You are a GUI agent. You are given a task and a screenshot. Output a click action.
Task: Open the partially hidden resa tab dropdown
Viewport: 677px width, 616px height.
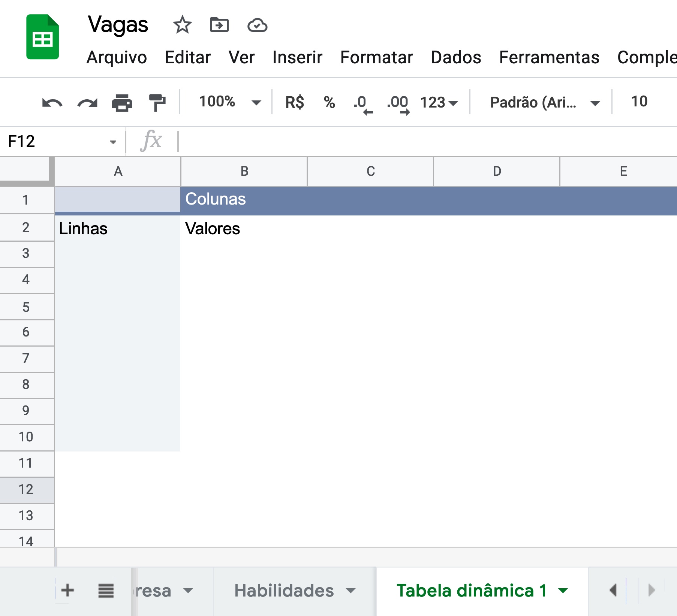pyautogui.click(x=188, y=591)
